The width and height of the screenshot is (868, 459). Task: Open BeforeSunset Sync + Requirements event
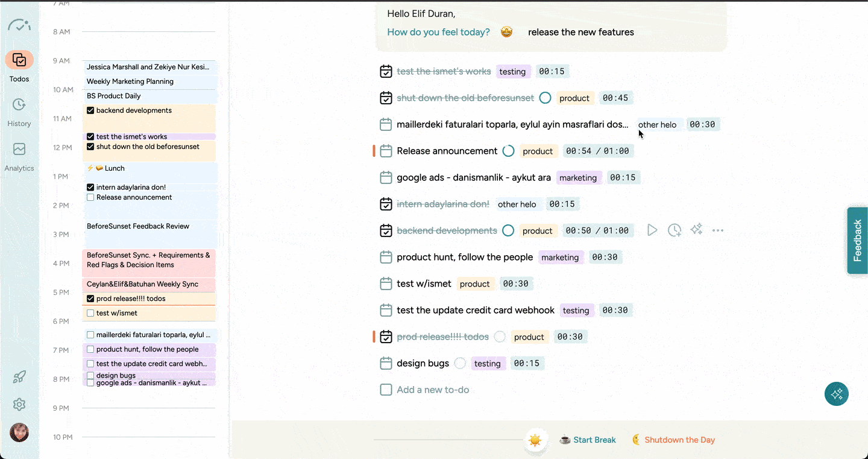(x=150, y=262)
